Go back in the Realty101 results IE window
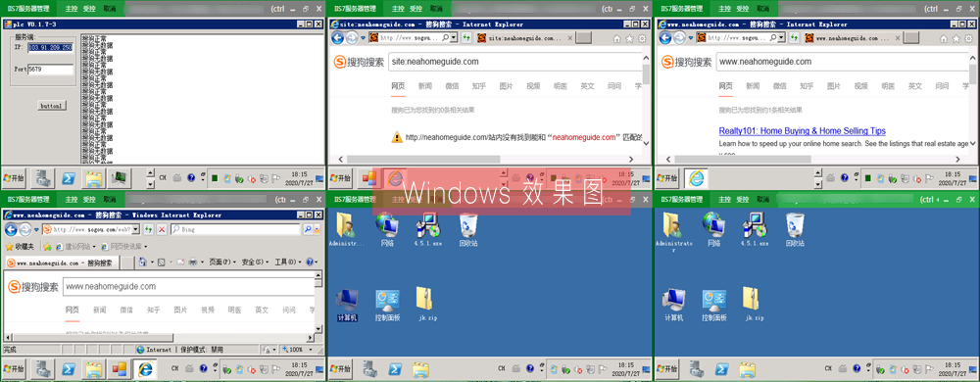This screenshot has height=382, width=980. pyautogui.click(x=665, y=38)
